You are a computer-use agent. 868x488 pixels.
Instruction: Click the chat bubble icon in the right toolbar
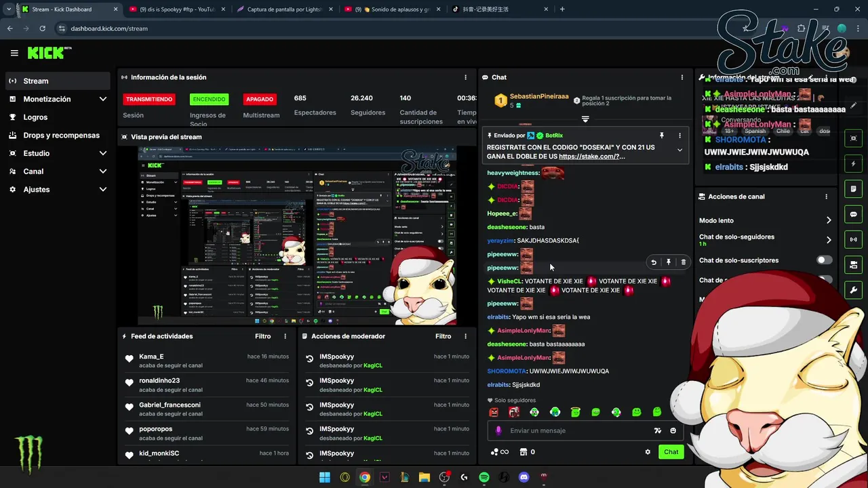853,214
